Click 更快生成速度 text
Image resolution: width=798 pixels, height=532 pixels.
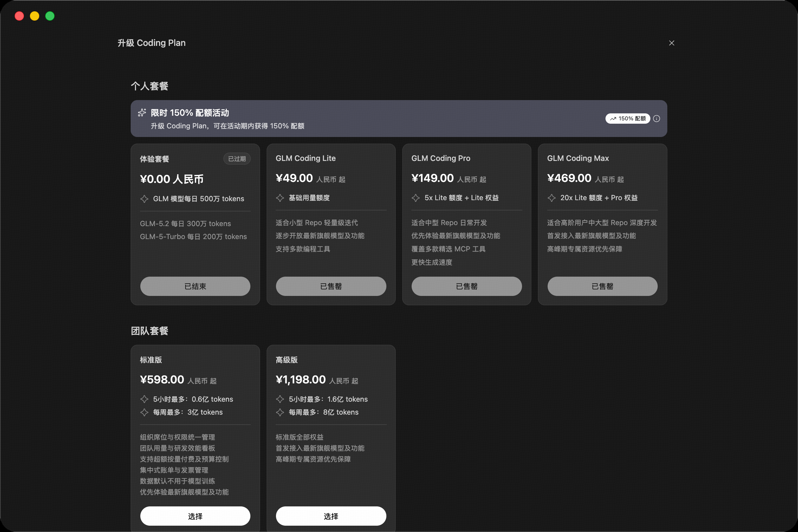[x=432, y=262]
